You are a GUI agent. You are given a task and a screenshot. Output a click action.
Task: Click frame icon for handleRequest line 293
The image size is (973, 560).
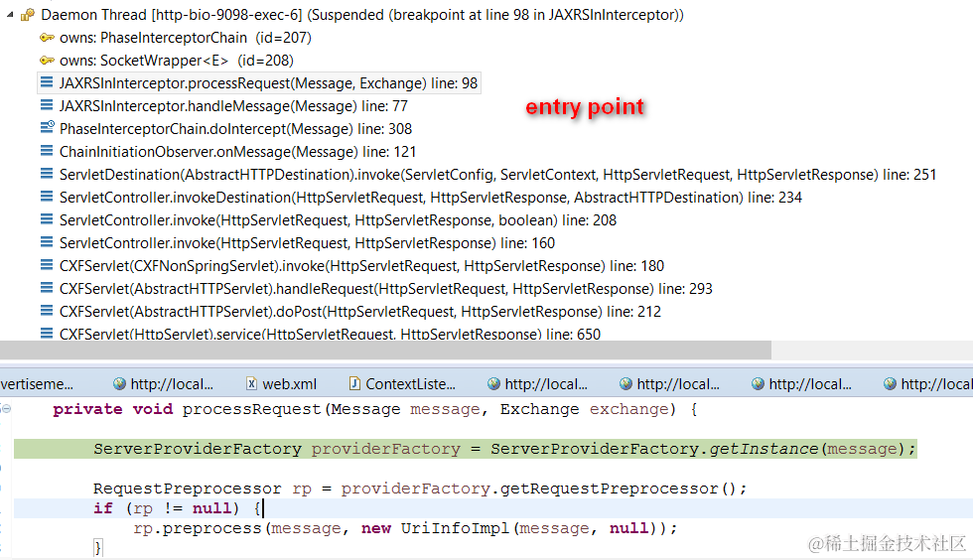tap(47, 288)
